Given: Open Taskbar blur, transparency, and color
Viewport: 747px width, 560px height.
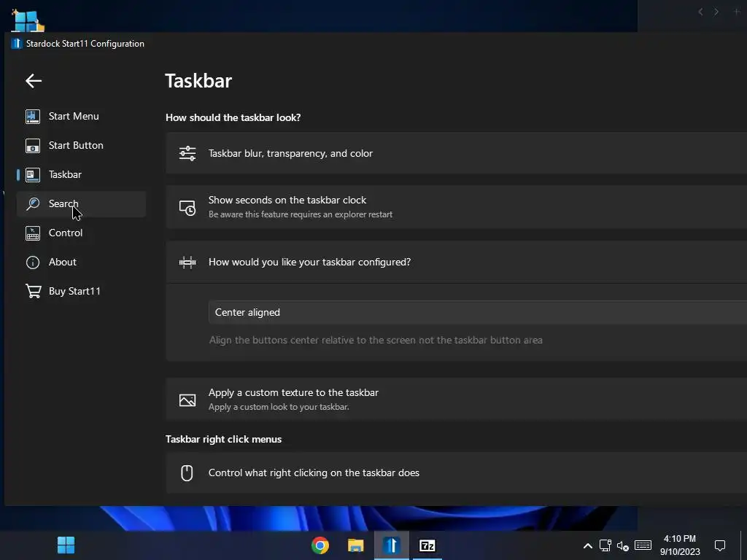Looking at the screenshot, I should click(457, 153).
